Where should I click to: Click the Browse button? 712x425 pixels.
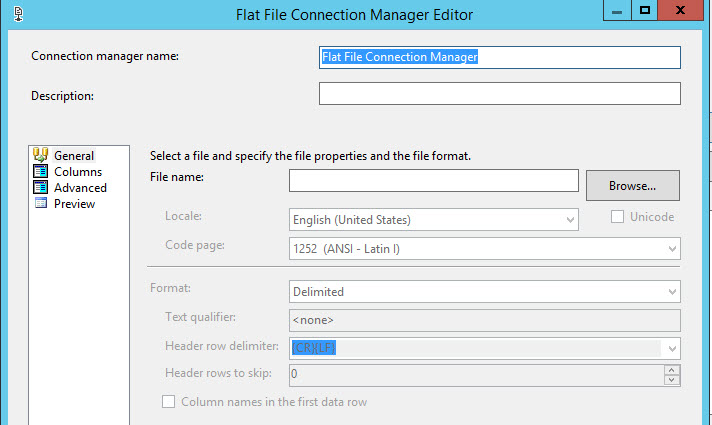pyautogui.click(x=632, y=186)
